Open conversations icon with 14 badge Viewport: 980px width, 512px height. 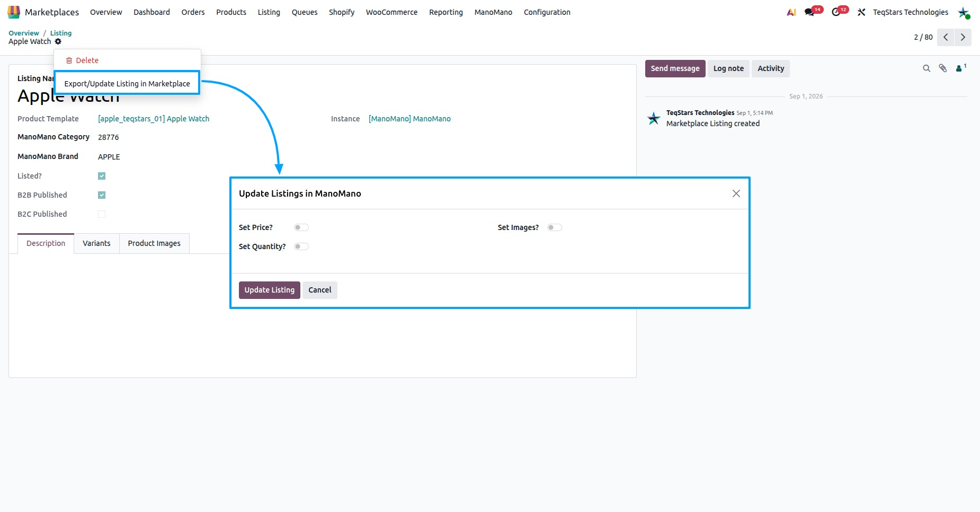point(809,12)
